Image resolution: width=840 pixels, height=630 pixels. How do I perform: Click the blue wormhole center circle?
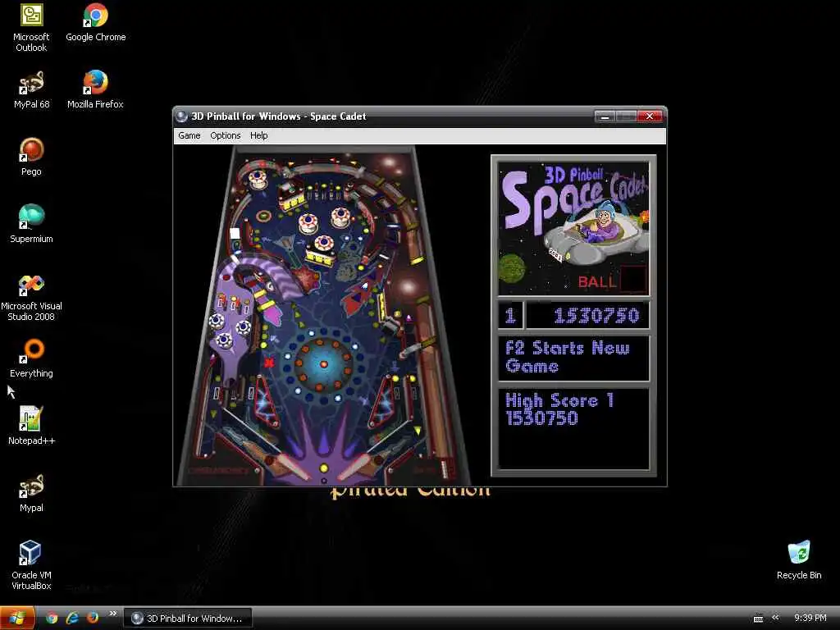click(323, 364)
